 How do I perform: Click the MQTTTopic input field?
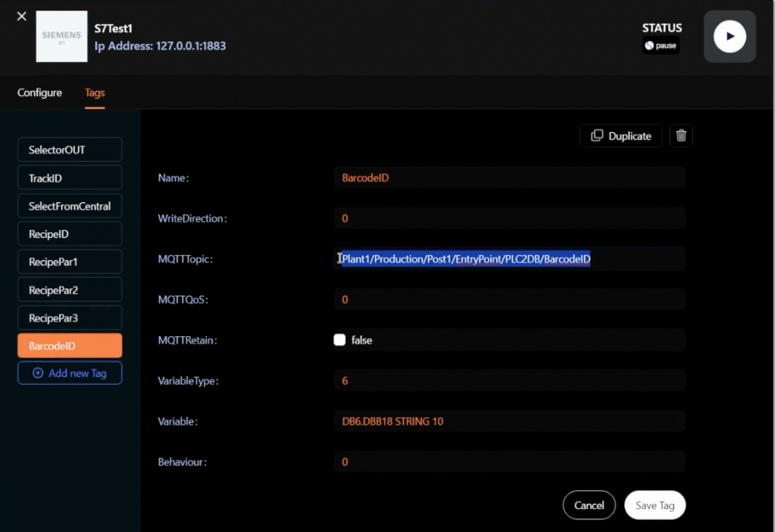click(509, 259)
